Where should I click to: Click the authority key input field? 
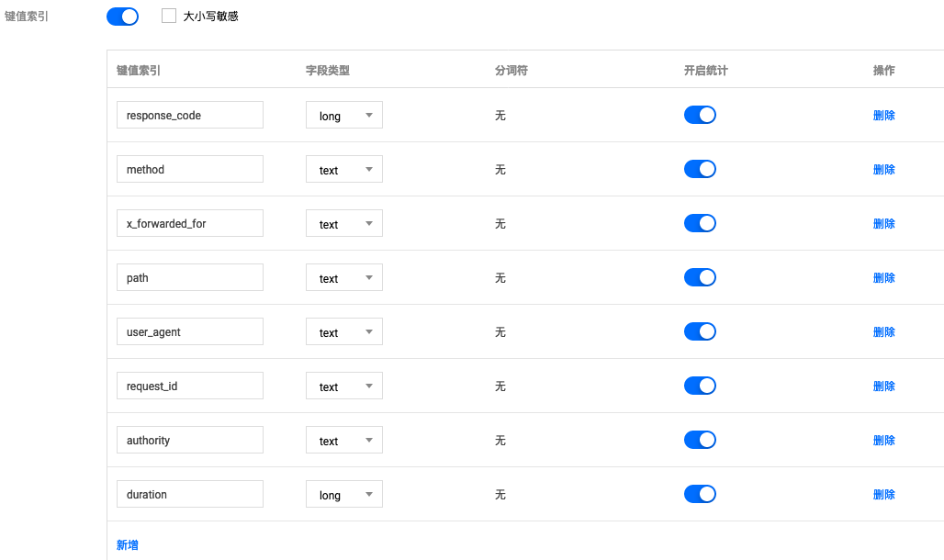[x=190, y=440]
